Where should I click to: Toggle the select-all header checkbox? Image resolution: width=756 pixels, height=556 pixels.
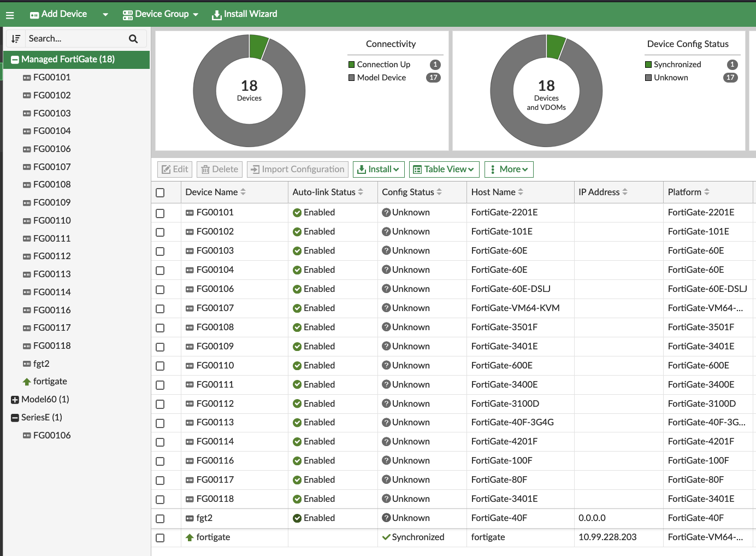160,192
